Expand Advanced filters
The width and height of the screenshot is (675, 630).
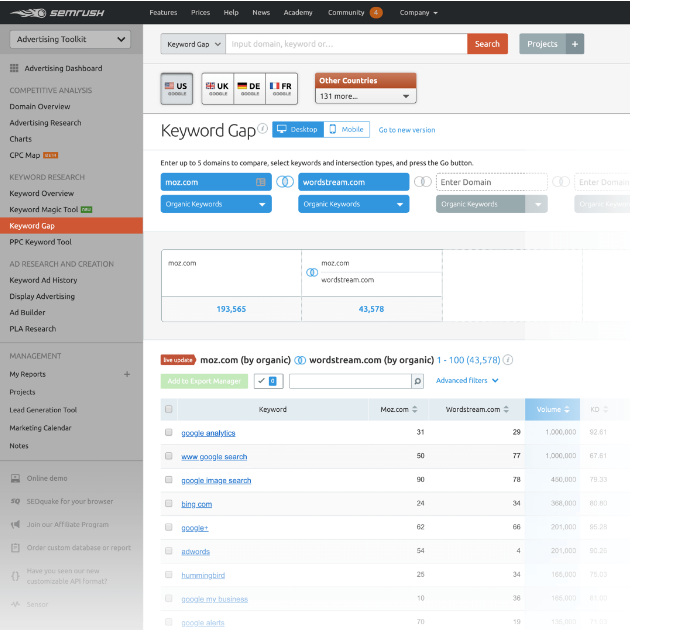(x=467, y=381)
